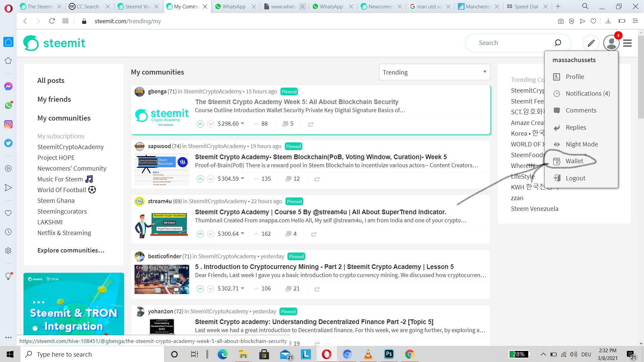Open comments on besticofinder's post showing 21
644x362 pixels.
point(292,289)
